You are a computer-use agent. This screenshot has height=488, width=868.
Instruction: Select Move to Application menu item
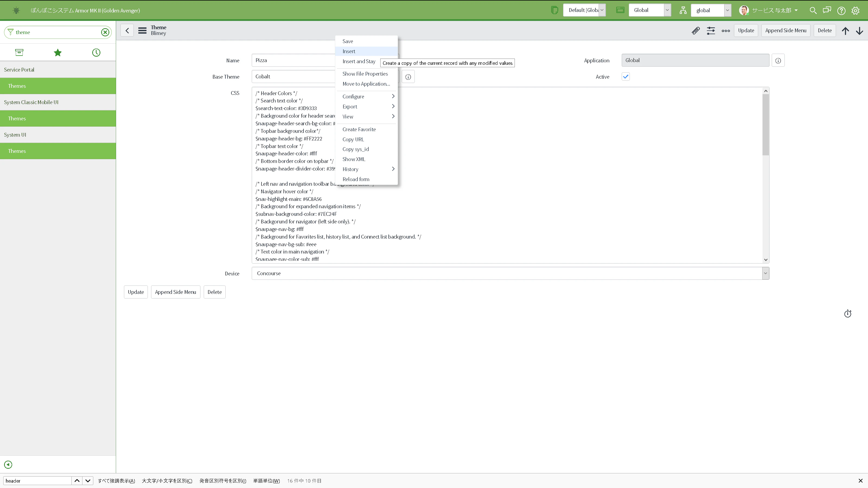(366, 84)
